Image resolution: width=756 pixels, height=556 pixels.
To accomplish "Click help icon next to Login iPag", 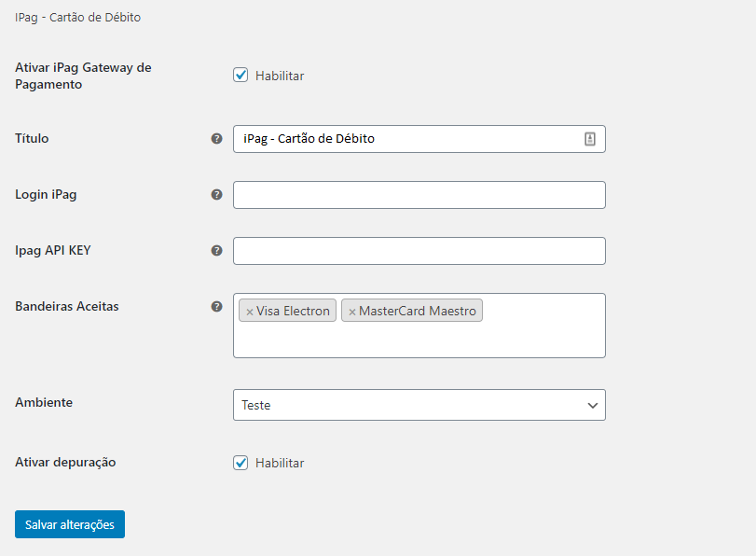I will click(217, 194).
